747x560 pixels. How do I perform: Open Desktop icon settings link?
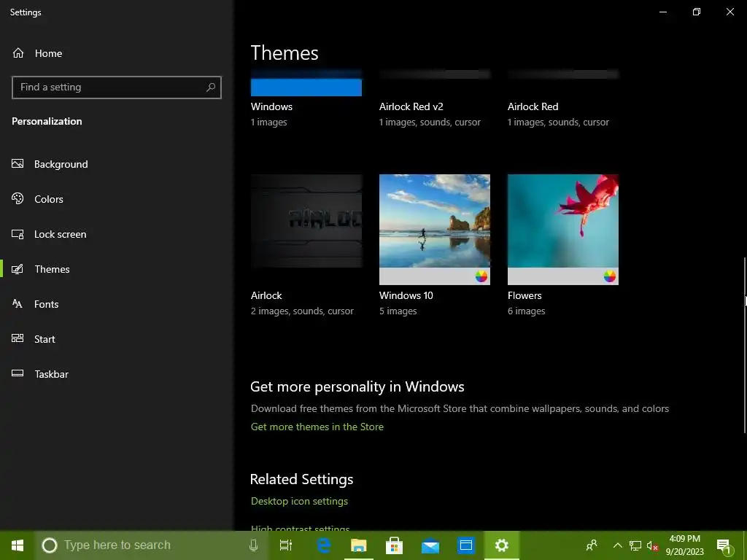click(x=300, y=501)
